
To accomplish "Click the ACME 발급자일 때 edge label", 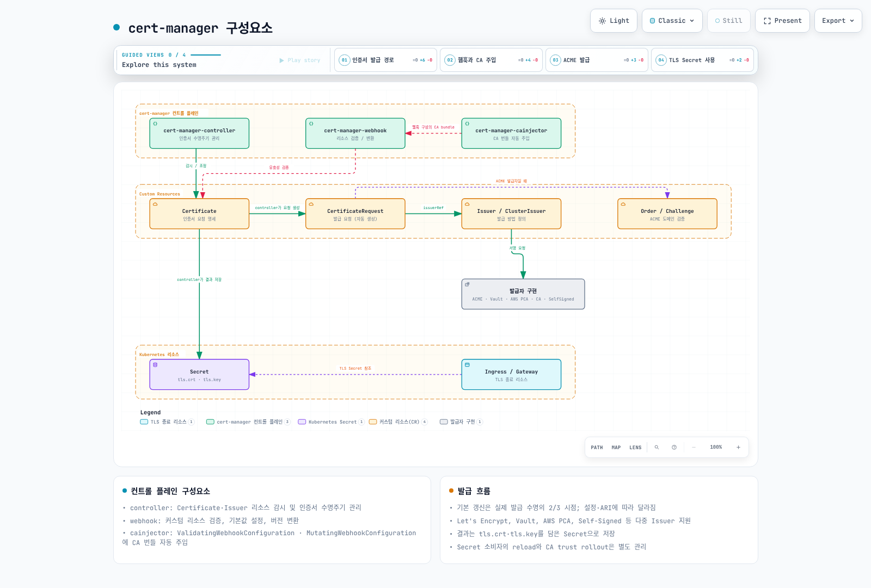I will pos(511,181).
